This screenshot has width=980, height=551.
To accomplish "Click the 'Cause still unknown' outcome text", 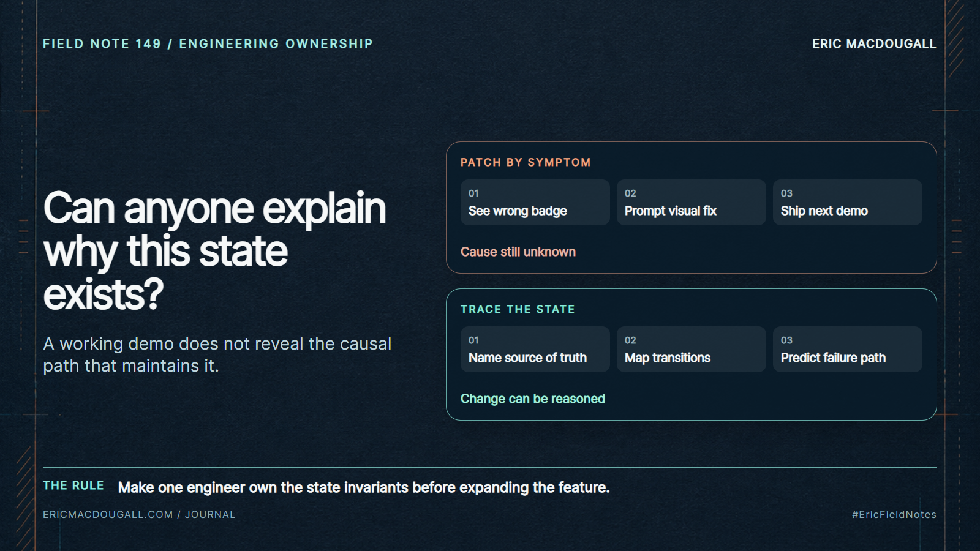I will (518, 252).
